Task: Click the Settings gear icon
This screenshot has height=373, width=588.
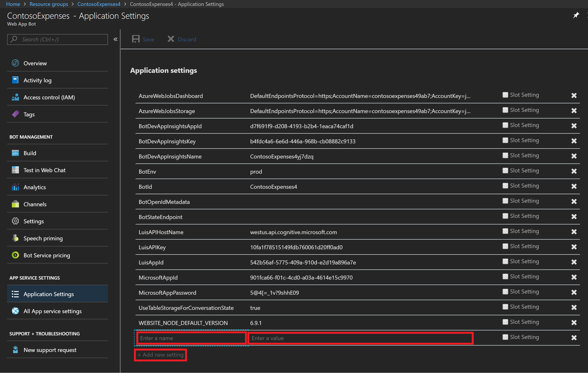Action: tap(15, 221)
